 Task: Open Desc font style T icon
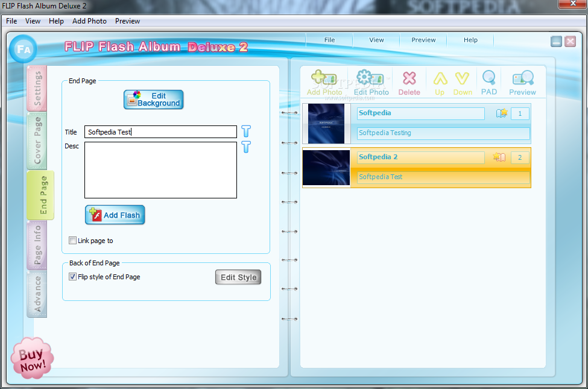point(246,147)
